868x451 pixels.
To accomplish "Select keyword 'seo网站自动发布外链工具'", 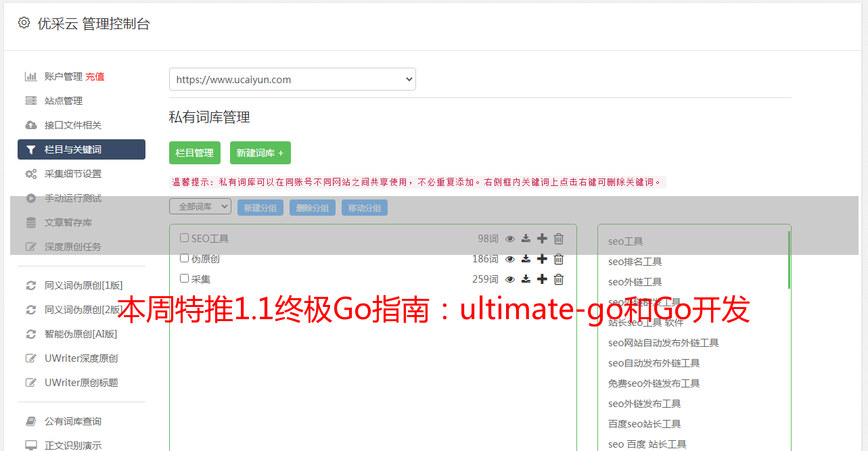I will pyautogui.click(x=663, y=343).
